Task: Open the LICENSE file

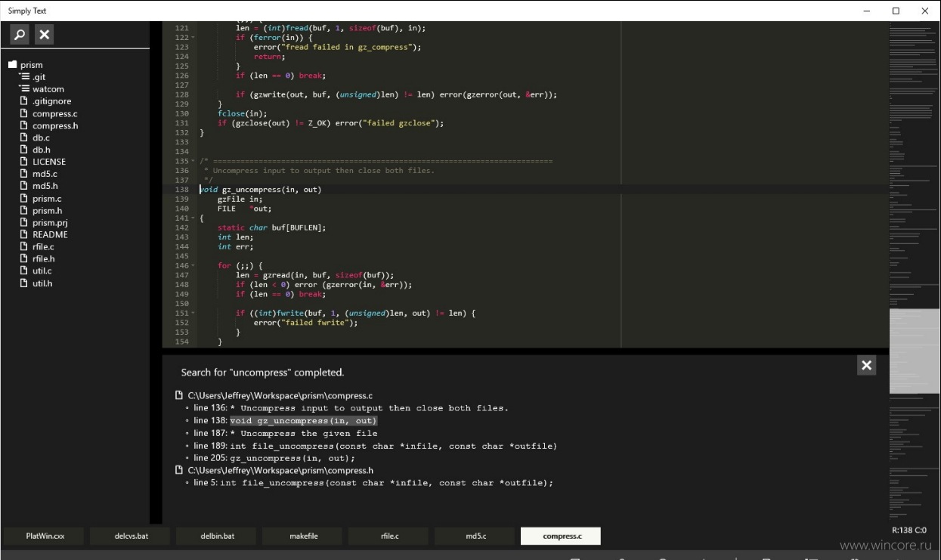Action: click(48, 162)
